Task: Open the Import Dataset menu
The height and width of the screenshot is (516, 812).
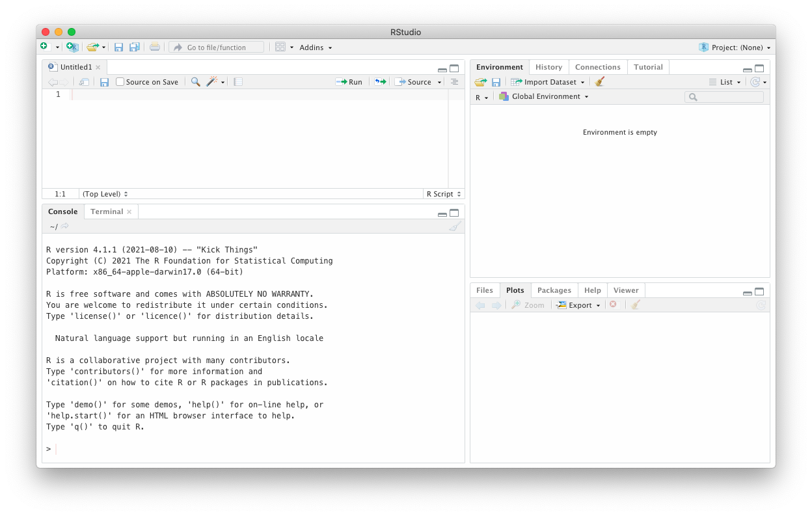Action: coord(548,82)
